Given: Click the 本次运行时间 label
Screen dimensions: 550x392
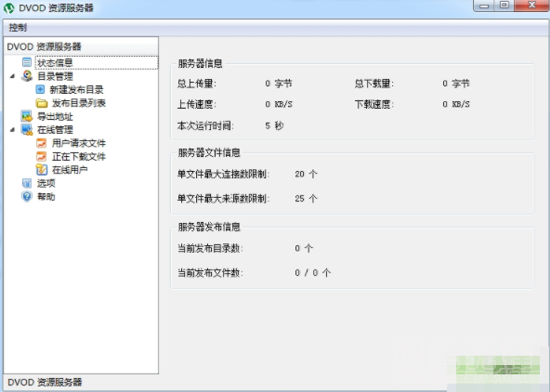Looking at the screenshot, I should point(205,125).
